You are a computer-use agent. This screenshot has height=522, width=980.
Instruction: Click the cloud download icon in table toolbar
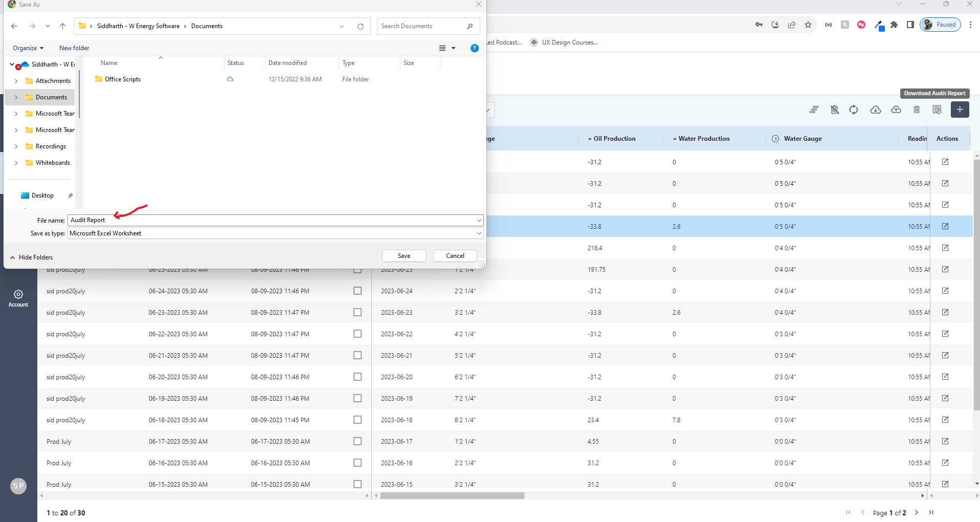[875, 110]
